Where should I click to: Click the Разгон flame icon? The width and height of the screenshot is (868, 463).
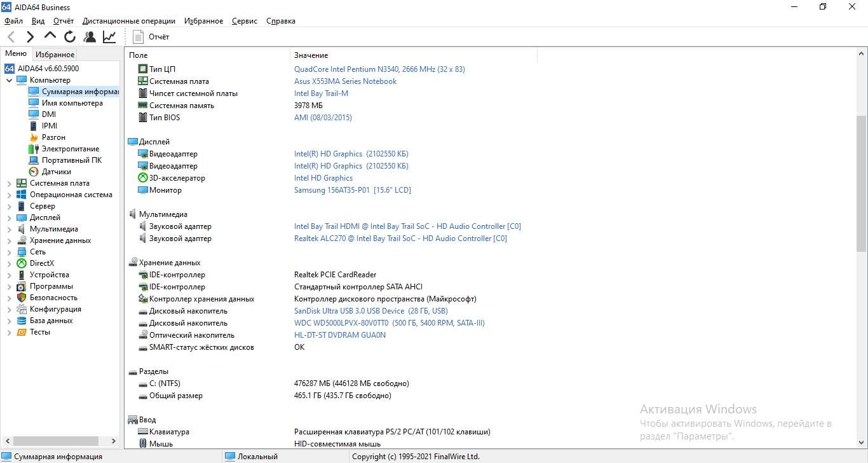pos(34,137)
